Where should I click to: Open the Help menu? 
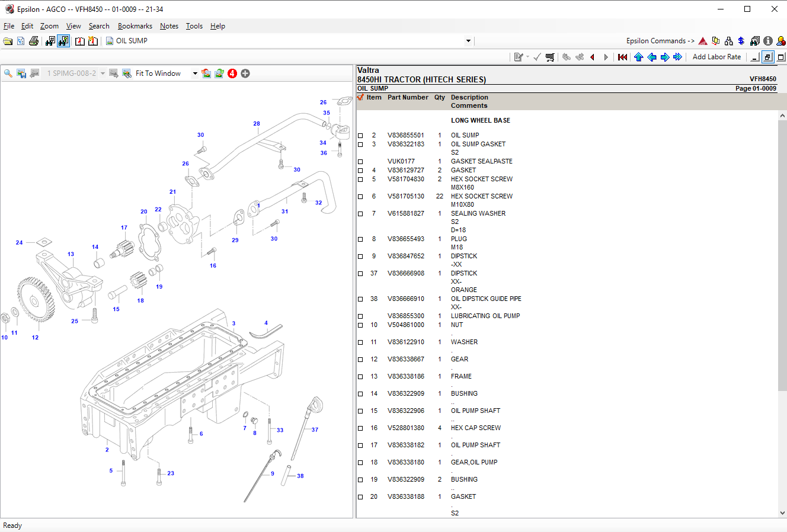(x=217, y=26)
